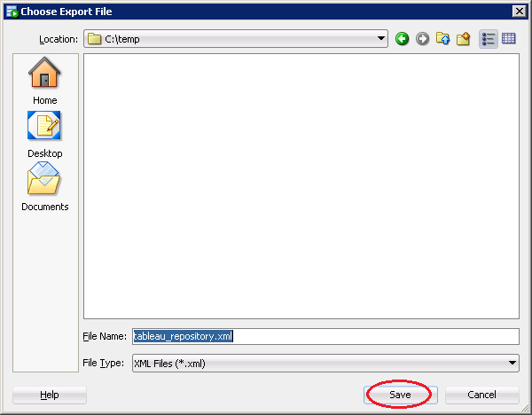
Task: Click the folder icon in the Location field
Action: (95, 39)
